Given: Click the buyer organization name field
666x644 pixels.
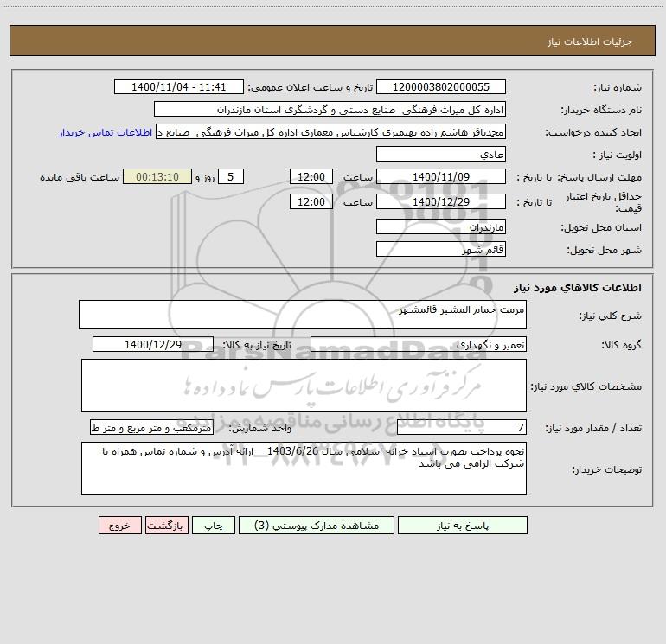Looking at the screenshot, I should click(x=330, y=109).
